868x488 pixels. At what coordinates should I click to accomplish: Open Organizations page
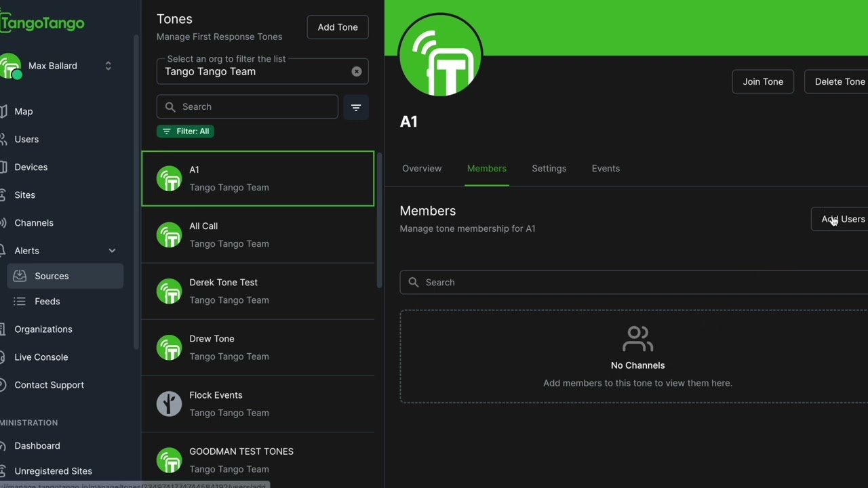[43, 329]
